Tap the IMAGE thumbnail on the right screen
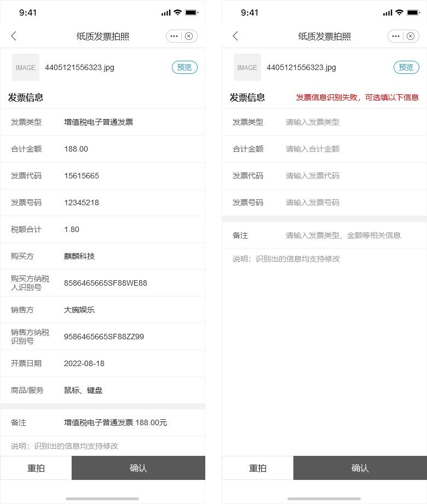The image size is (427, 504). [247, 67]
